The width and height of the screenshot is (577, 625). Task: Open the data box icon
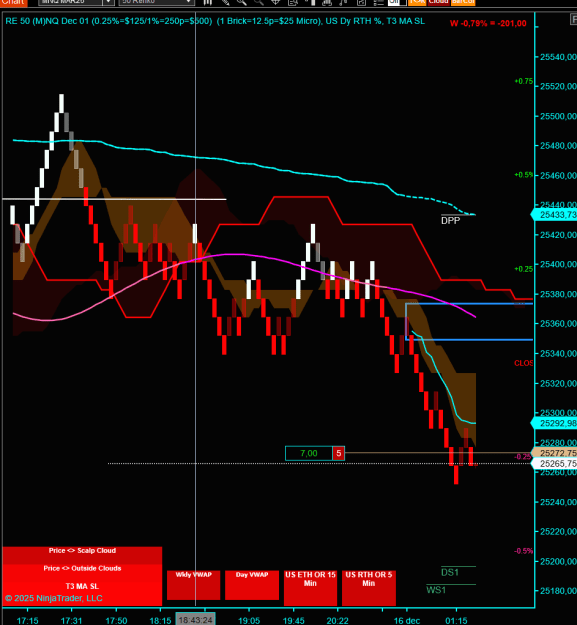[293, 2]
